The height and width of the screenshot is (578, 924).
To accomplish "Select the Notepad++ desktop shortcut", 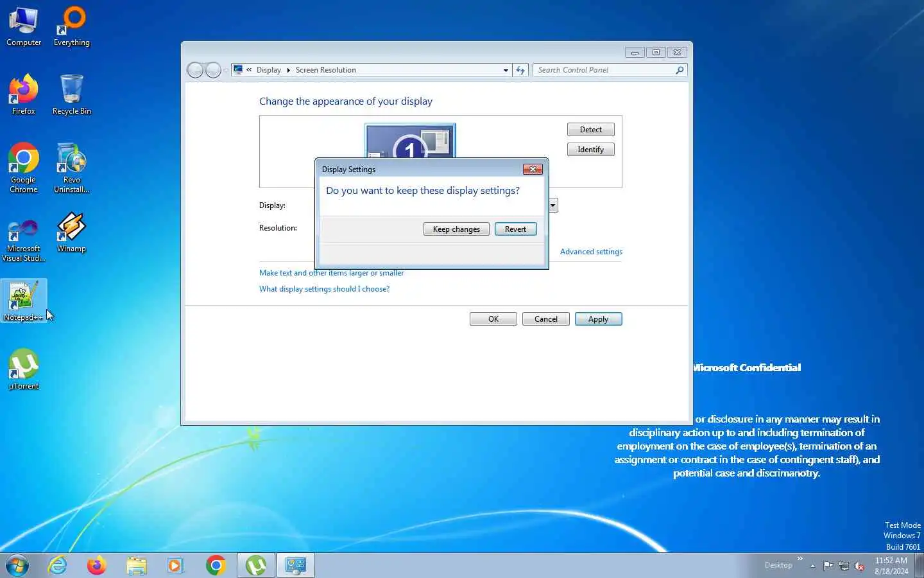I will pyautogui.click(x=24, y=301).
